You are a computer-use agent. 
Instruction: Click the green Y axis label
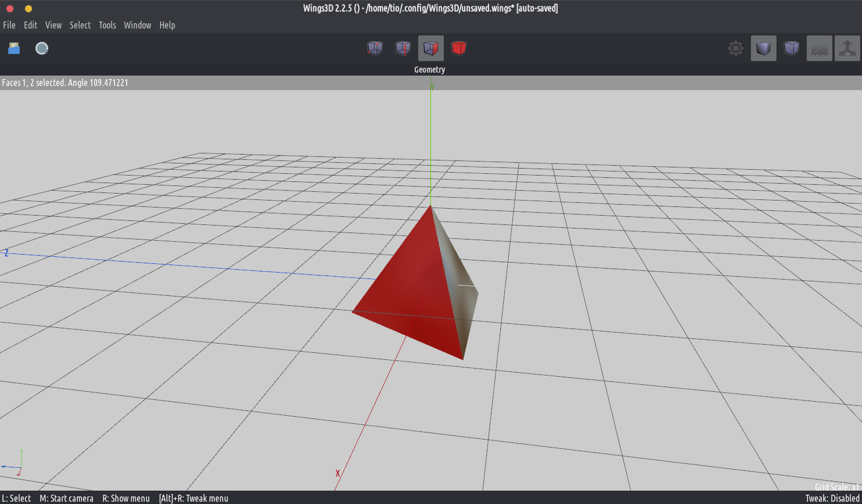(432, 87)
